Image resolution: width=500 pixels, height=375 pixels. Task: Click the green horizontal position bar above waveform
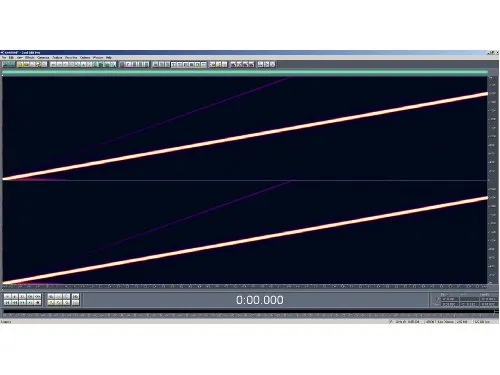click(245, 72)
